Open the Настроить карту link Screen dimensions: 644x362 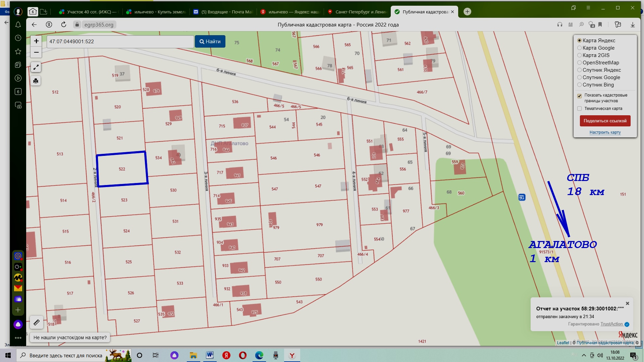605,132
